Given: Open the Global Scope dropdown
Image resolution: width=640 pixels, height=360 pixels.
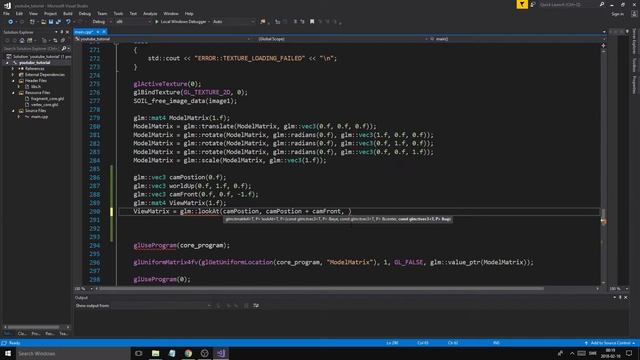Looking at the screenshot, I should (x=342, y=39).
